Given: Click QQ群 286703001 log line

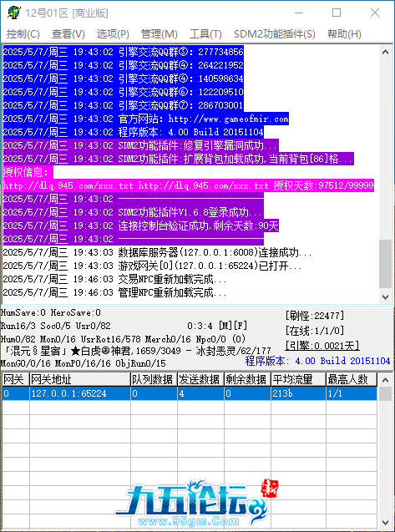Looking at the screenshot, I should click(124, 105).
